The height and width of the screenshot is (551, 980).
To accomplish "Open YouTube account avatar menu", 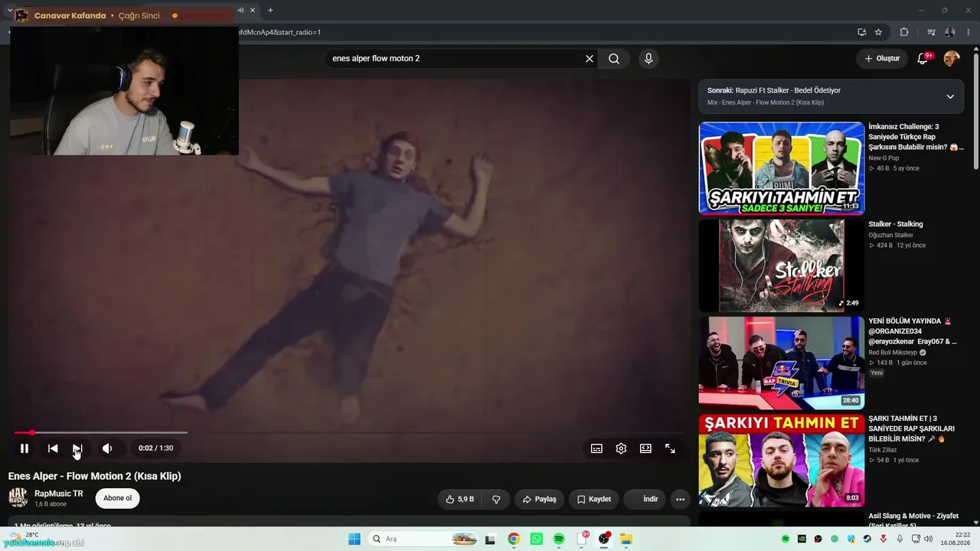I will pyautogui.click(x=952, y=59).
